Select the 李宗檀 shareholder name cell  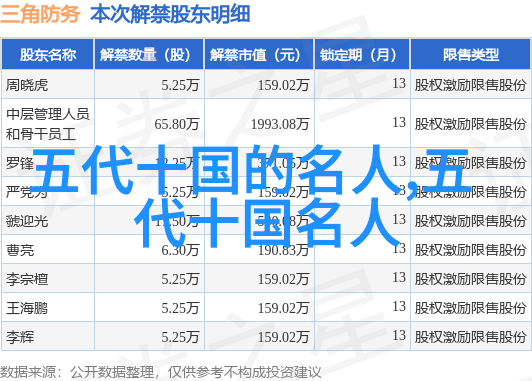click(x=27, y=279)
